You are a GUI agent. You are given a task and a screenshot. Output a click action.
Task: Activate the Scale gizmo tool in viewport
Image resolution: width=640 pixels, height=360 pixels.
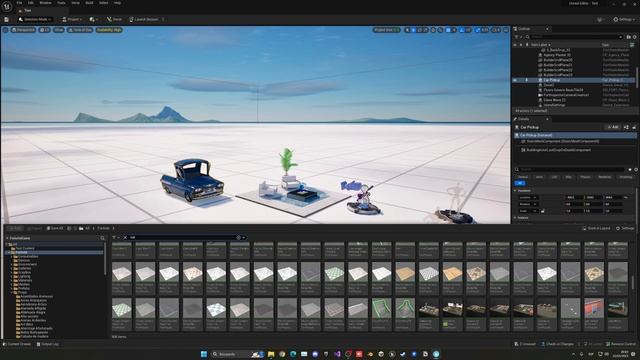click(x=425, y=30)
